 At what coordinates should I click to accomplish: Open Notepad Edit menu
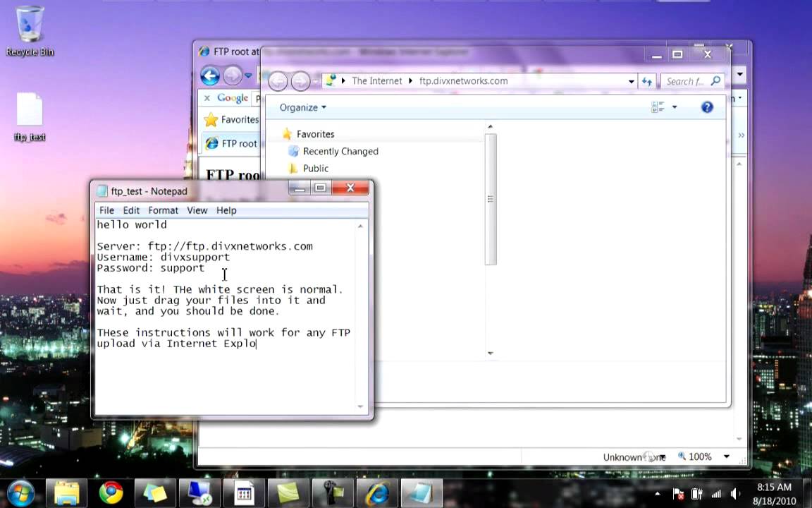[x=131, y=210]
